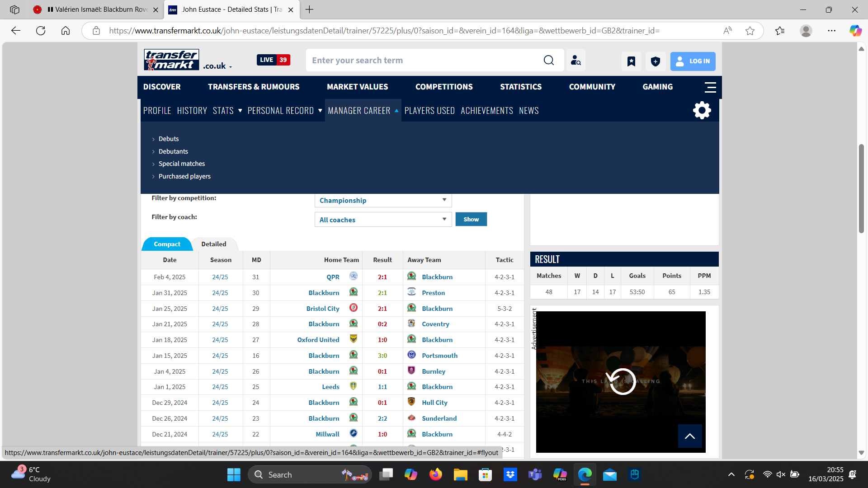
Task: Open the Windows Start menu
Action: pos(234,474)
